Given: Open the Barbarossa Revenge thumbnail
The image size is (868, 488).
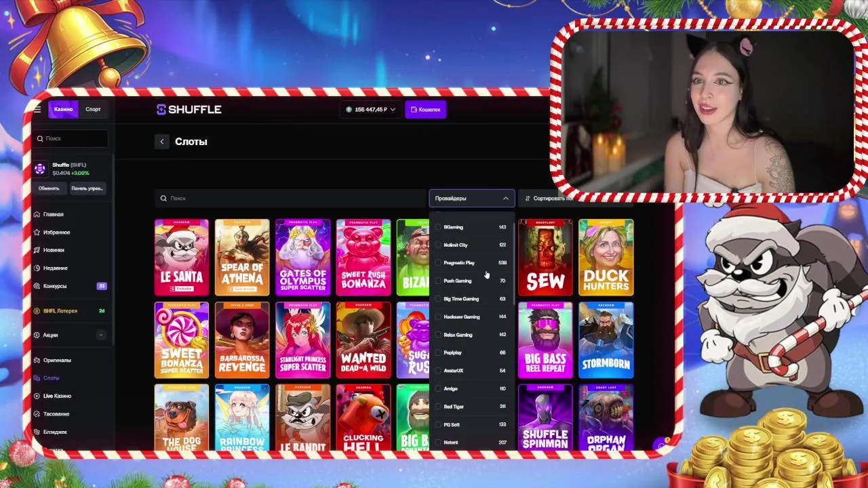Looking at the screenshot, I should 242,340.
